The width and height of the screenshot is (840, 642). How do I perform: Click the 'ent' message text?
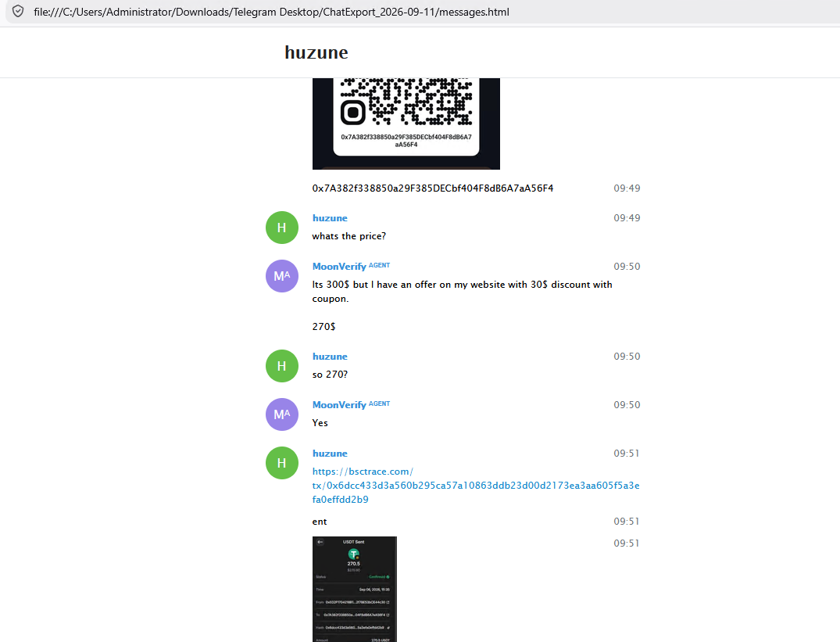coord(320,522)
